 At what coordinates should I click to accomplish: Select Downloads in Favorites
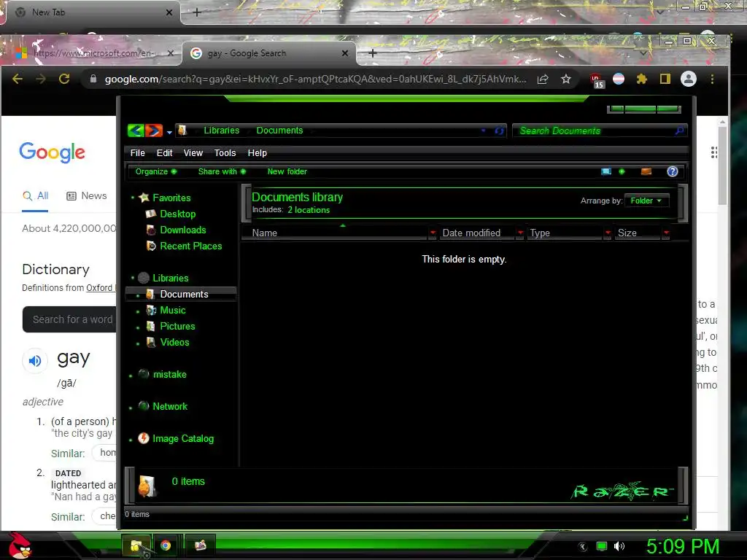tap(183, 230)
